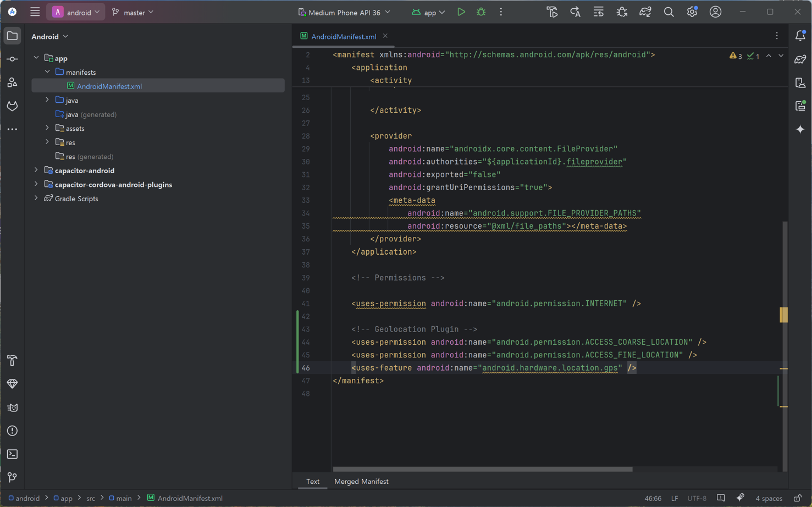Expand the assets folder
The height and width of the screenshot is (507, 812).
coord(47,128)
